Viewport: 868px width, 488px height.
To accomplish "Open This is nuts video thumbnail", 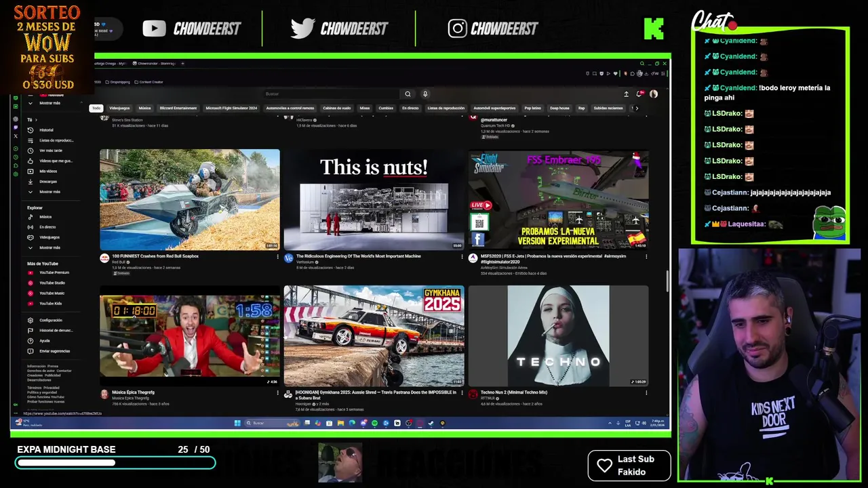I will click(374, 200).
